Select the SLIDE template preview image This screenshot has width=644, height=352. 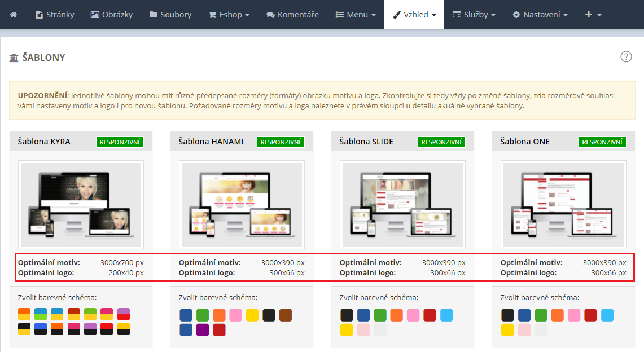coord(402,205)
